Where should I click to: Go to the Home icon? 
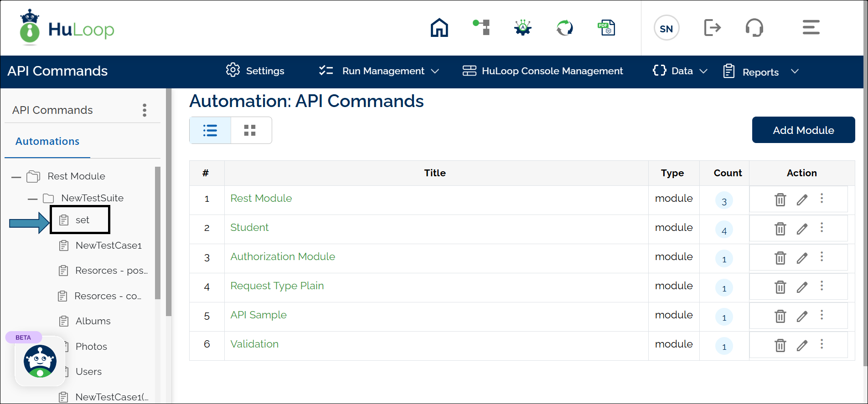[x=439, y=28]
